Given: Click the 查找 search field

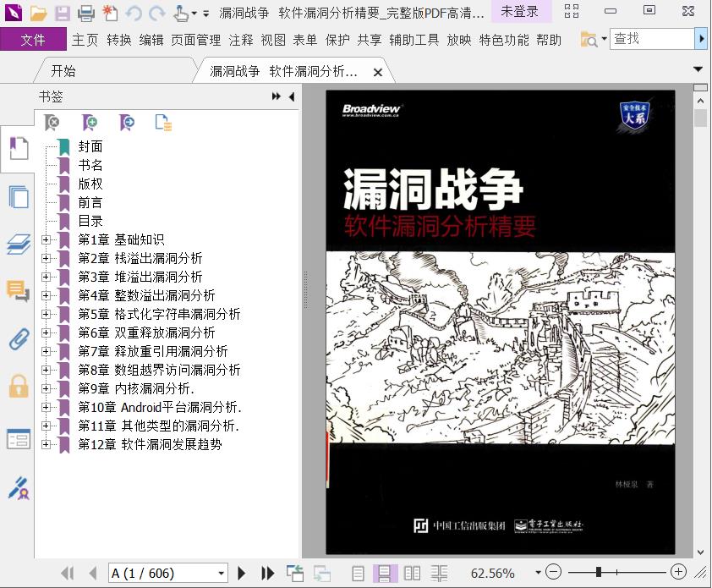Looking at the screenshot, I should pos(652,40).
